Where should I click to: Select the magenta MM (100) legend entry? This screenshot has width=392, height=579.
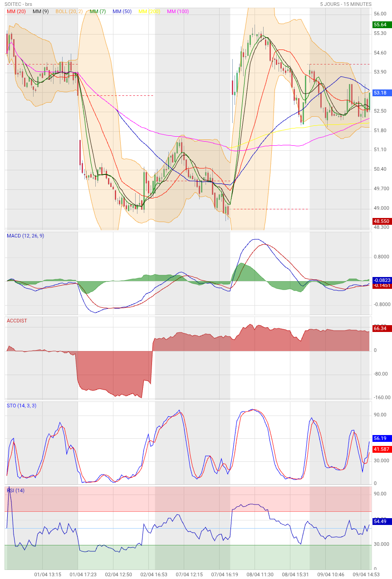[178, 11]
